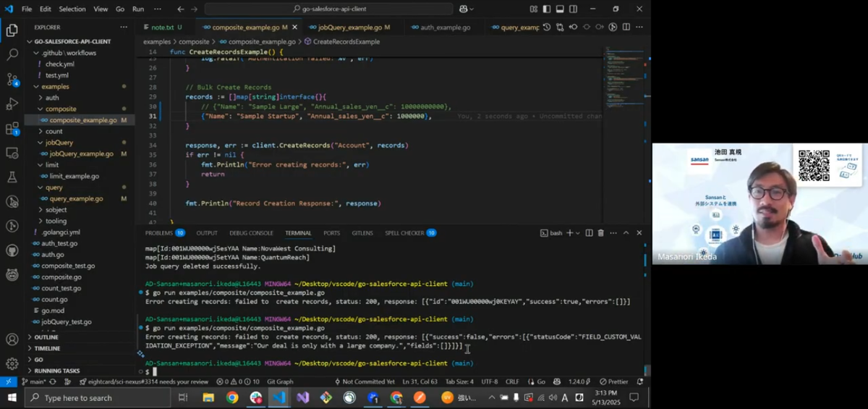
Task: Toggle the secondary side bar
Action: tap(572, 9)
